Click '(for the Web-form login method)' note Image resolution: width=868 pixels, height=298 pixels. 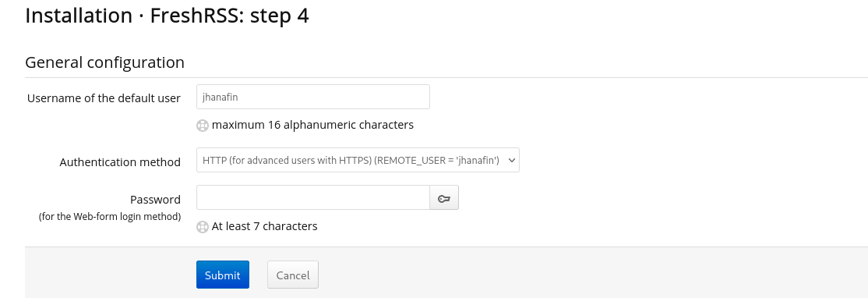coord(110,217)
